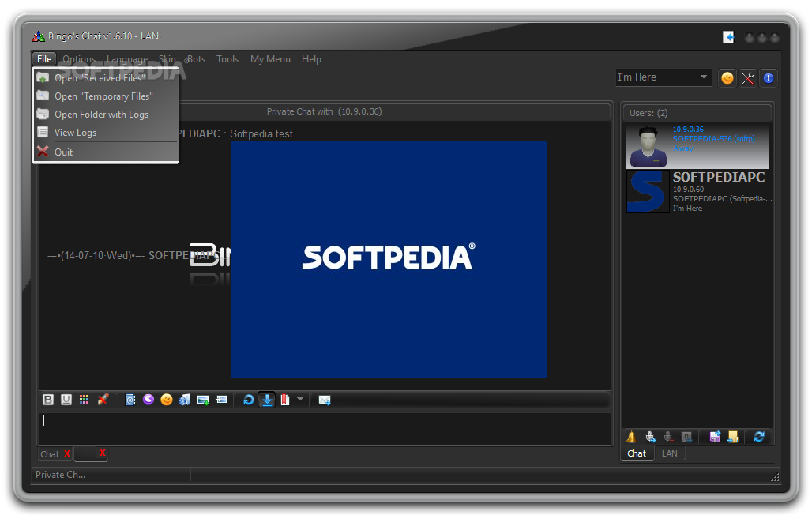Viewport: 812px width, 515px height.
Task: Open the File menu
Action: 44,59
